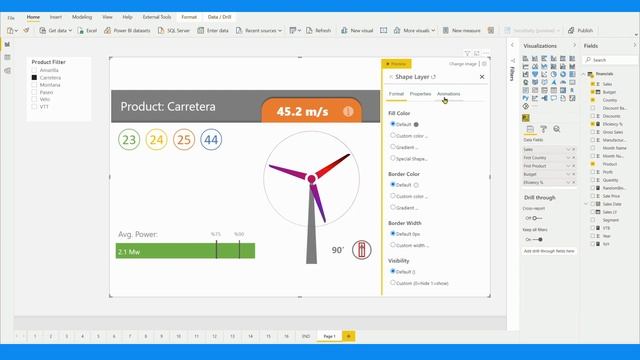Click the default border color swatch
The height and width of the screenshot is (360, 640).
point(416,185)
